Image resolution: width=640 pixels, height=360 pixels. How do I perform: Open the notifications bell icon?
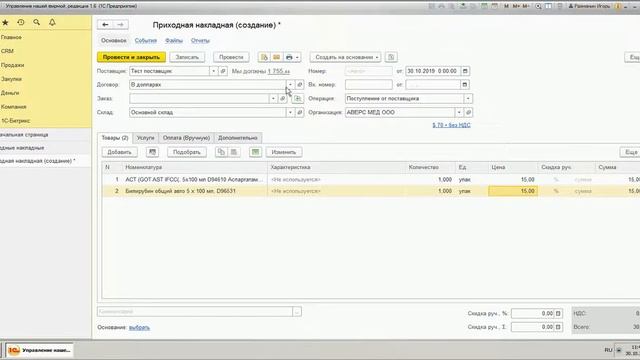tap(52, 22)
